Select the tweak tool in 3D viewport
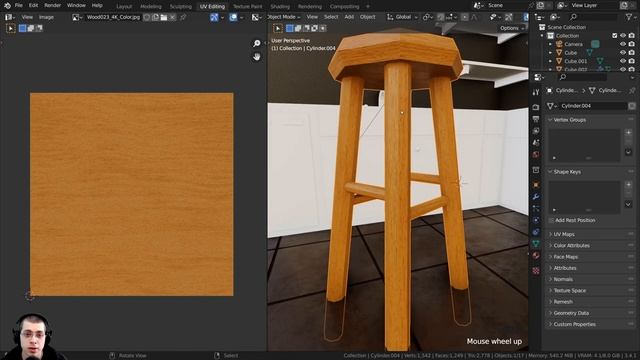 [278, 28]
